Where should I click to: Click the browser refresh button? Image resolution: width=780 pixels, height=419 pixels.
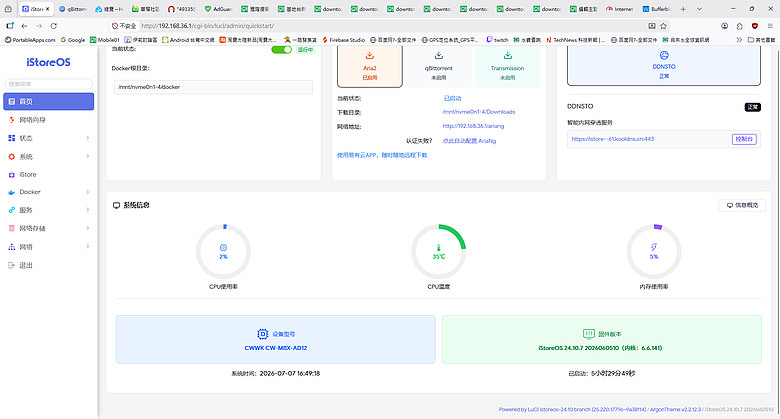(54, 26)
